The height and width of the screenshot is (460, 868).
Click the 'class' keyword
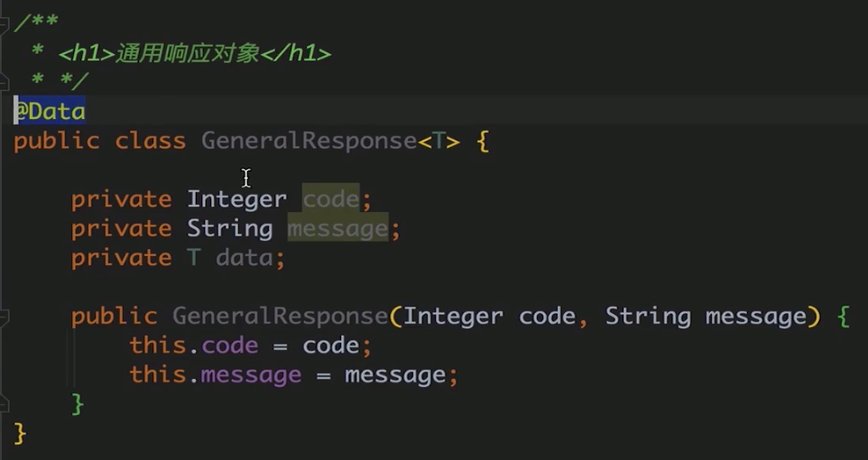tap(150, 141)
